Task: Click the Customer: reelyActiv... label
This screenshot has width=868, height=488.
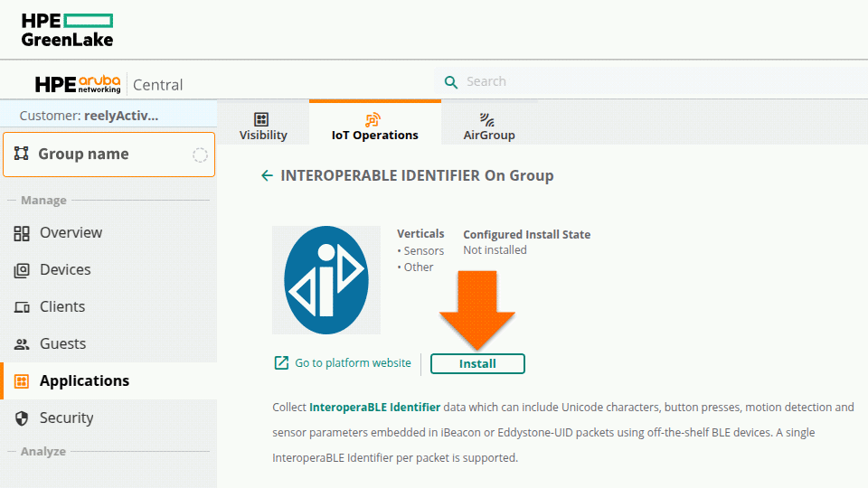Action: (90, 116)
